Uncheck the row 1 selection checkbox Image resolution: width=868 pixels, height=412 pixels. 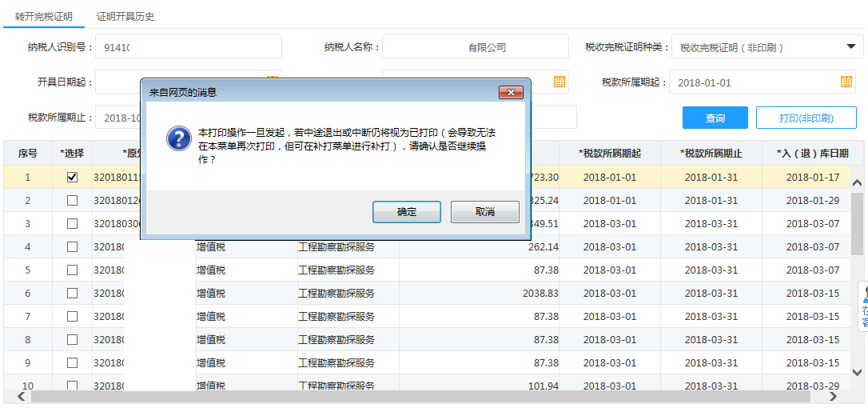point(72,178)
